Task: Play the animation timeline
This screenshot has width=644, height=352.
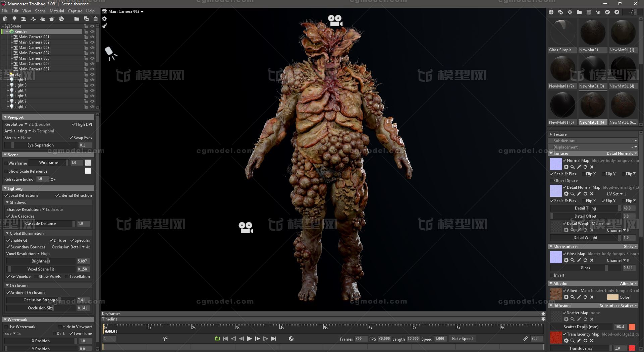Action: tap(249, 339)
